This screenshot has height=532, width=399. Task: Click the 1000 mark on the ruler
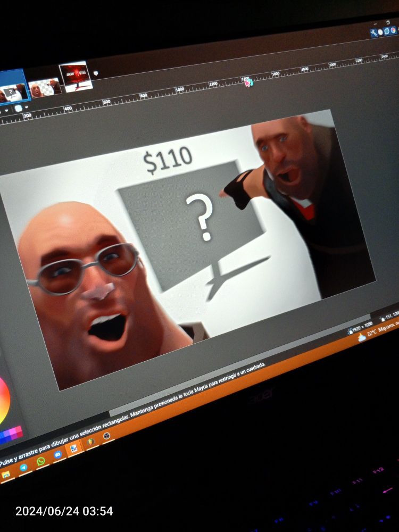tap(180, 89)
